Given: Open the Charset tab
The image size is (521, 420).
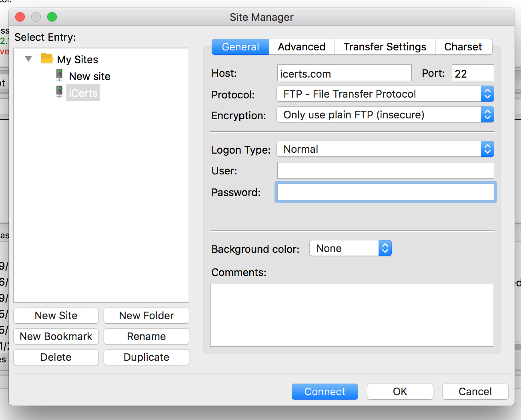Looking at the screenshot, I should tap(463, 47).
